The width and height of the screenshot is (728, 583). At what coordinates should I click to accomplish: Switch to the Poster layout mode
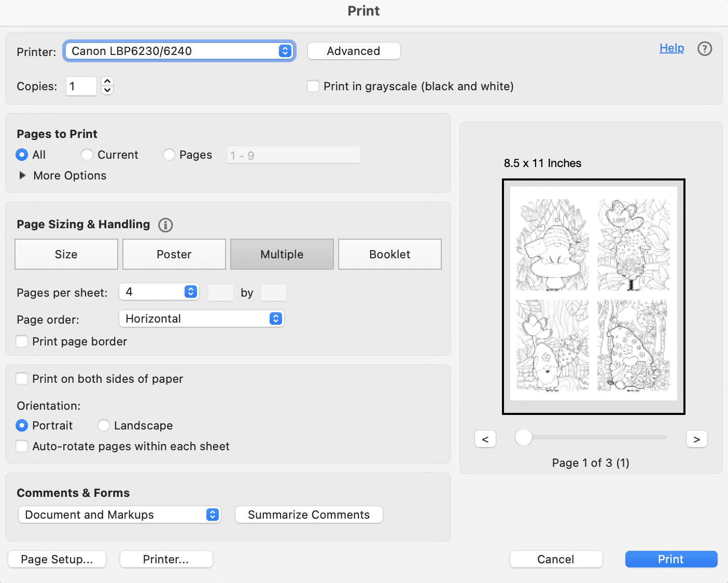tap(174, 254)
